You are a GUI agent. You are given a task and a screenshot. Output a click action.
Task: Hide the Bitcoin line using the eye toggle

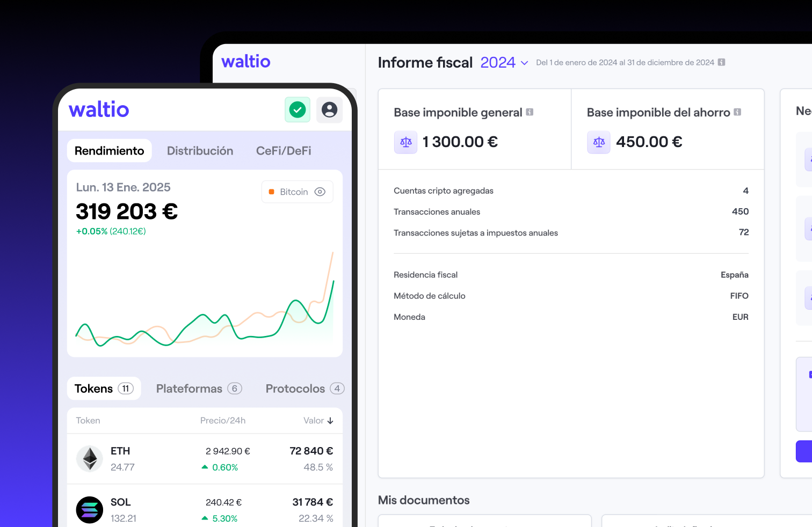click(x=320, y=191)
